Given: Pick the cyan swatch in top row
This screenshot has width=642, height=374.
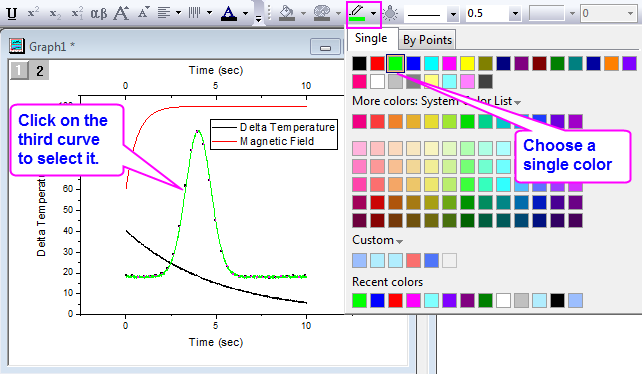Looking at the screenshot, I should click(x=431, y=63).
